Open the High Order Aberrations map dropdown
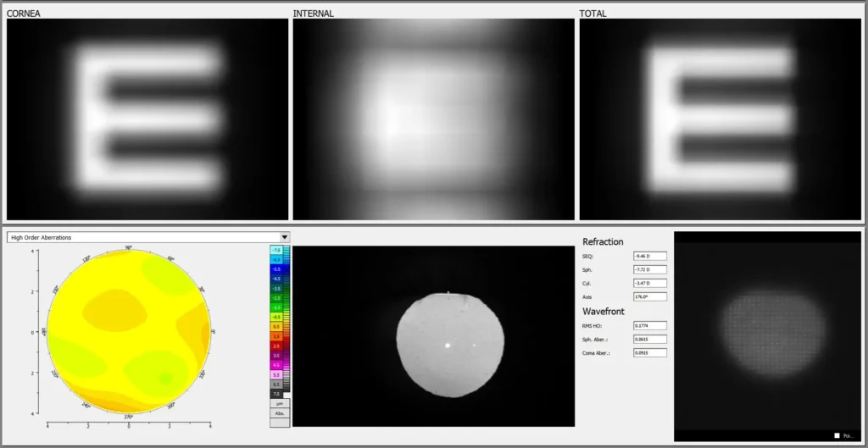Image resolution: width=868 pixels, height=448 pixels. 148,237
